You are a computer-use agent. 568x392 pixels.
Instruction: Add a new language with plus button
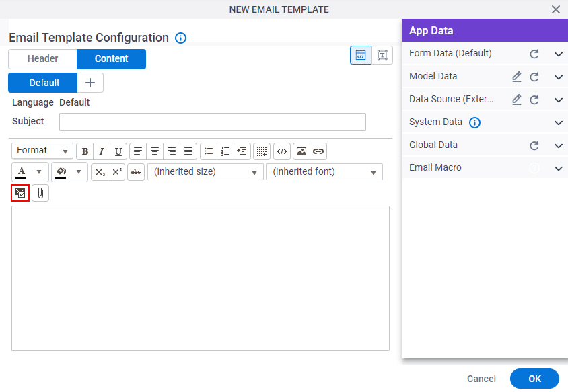coord(90,83)
